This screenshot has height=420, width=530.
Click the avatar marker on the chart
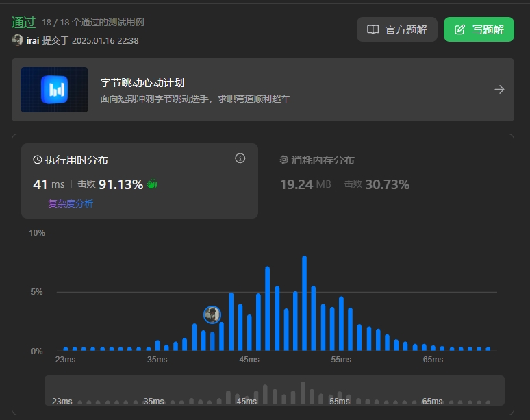[x=212, y=314]
